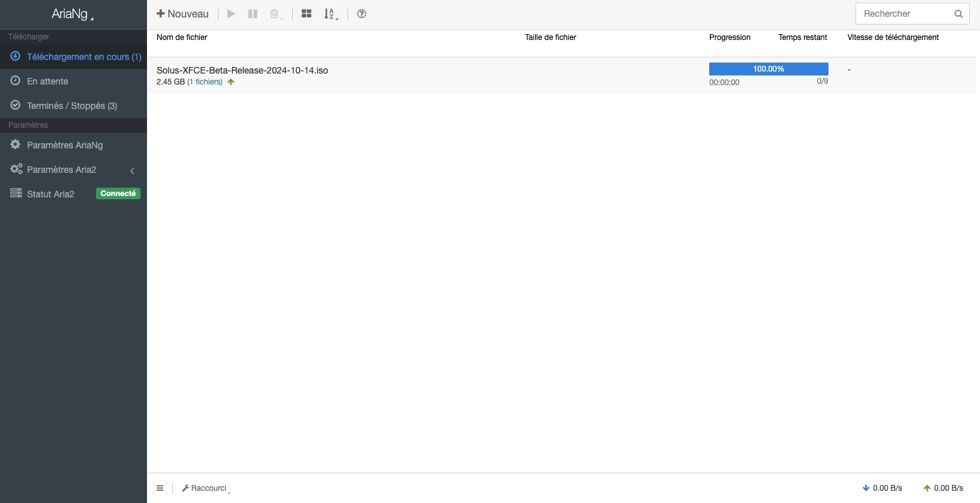This screenshot has width=980, height=503.
Task: Click the help question mark icon
Action: pyautogui.click(x=362, y=14)
